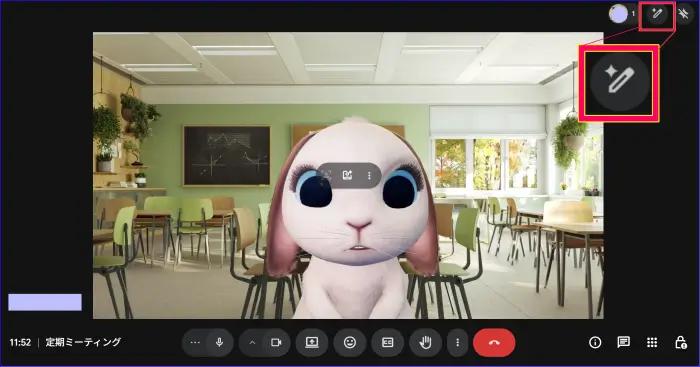This screenshot has height=367, width=700.
Task: Click the present screen icon
Action: (312, 342)
